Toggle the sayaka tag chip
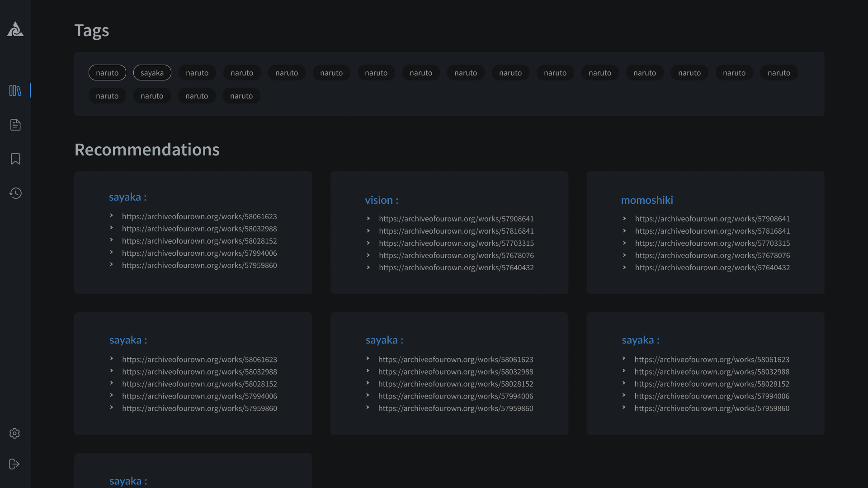Screen dimensions: 868x488 tap(152, 73)
